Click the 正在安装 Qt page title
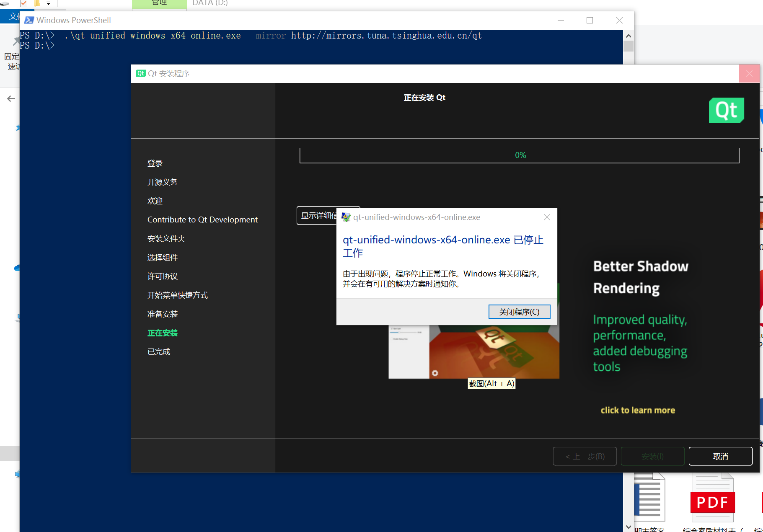The height and width of the screenshot is (532, 763). (424, 98)
